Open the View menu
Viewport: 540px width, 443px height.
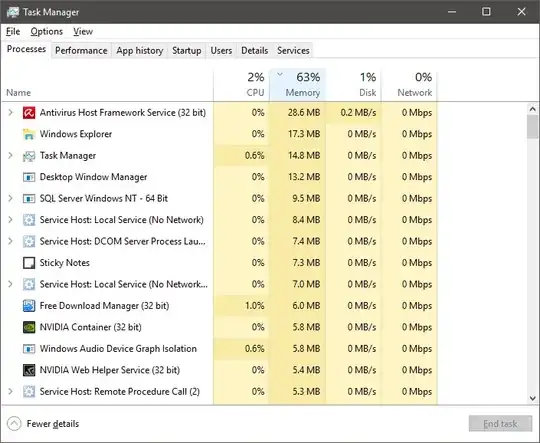(83, 31)
